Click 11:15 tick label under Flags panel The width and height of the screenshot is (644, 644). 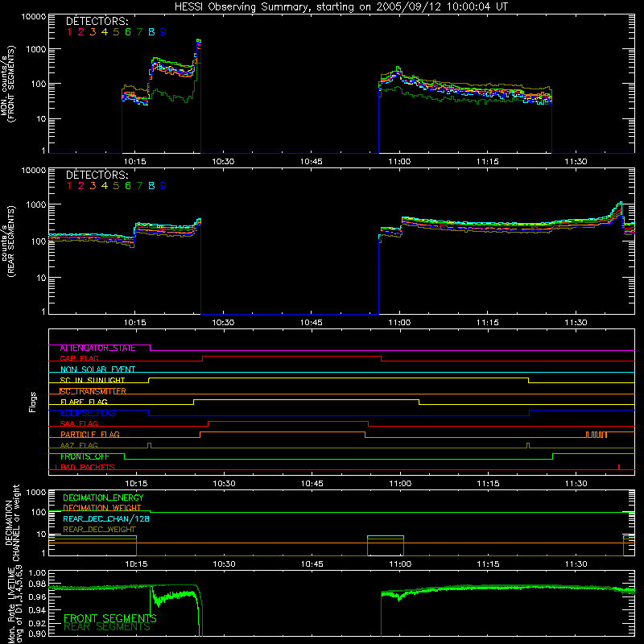click(488, 484)
